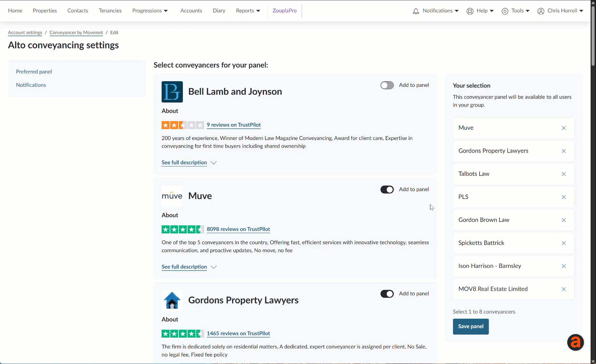Select Preferred panel in sidebar
The height and width of the screenshot is (364, 596).
point(34,72)
